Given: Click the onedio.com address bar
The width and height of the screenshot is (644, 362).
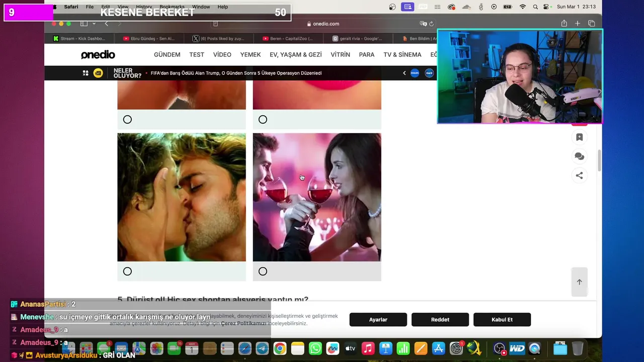Looking at the screenshot, I should [x=322, y=24].
